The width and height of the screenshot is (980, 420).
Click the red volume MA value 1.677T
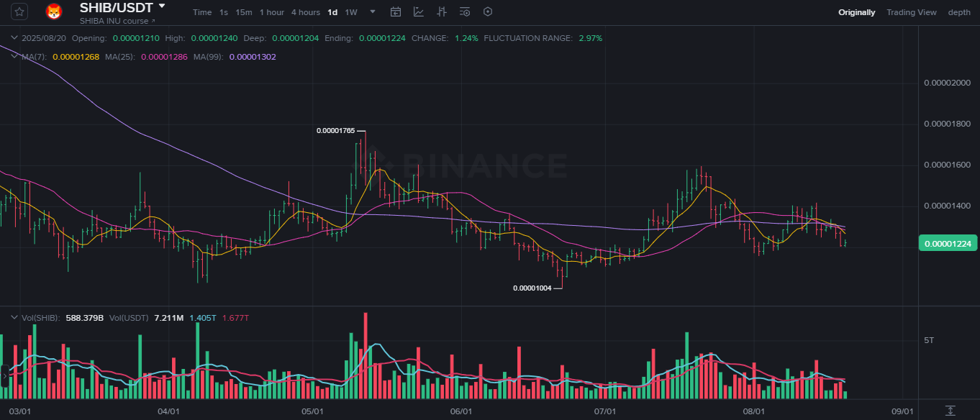tap(236, 318)
